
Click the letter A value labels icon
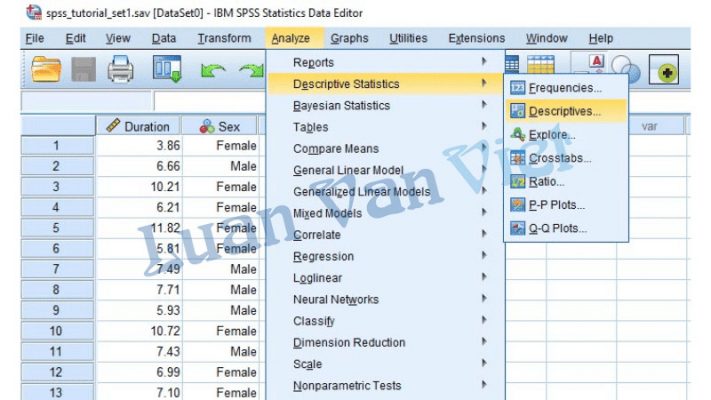596,63
